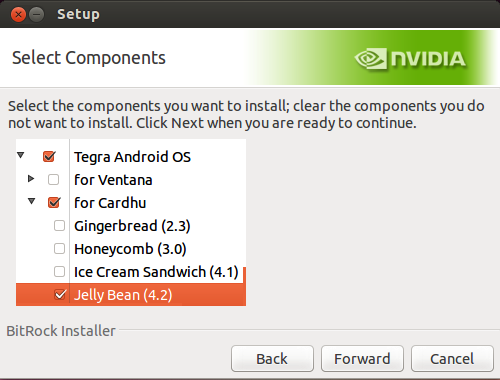Close the Setup window
Screen dimensions: 500x380
click(18, 15)
